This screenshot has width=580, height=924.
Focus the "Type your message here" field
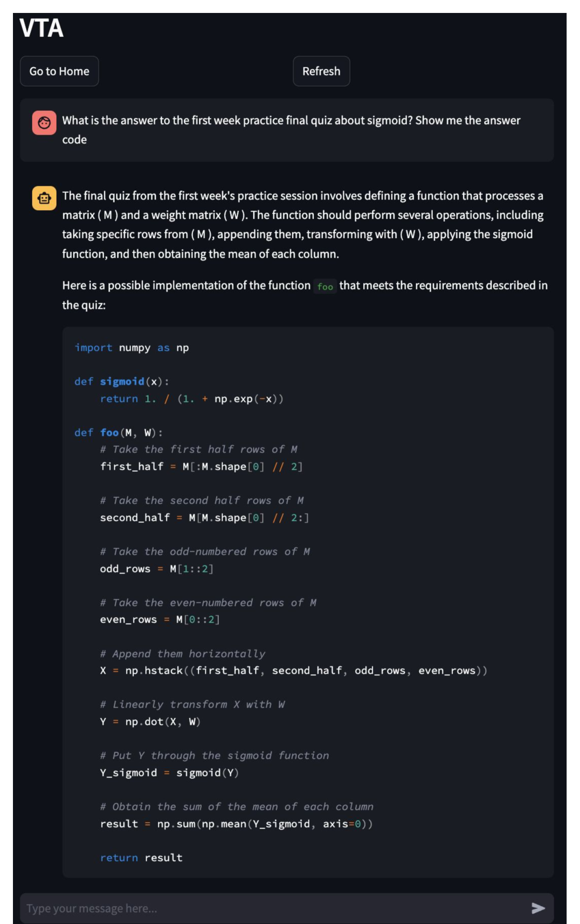[x=270, y=908]
